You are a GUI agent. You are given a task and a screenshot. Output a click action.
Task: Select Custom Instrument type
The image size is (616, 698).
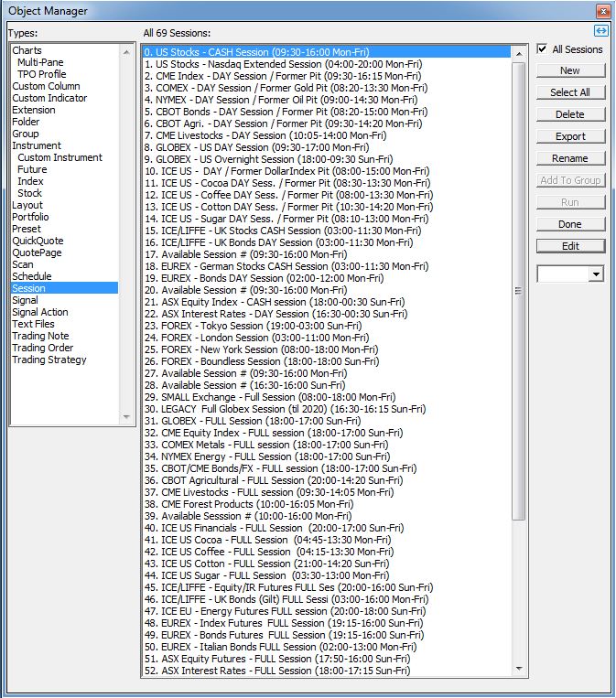pos(59,157)
